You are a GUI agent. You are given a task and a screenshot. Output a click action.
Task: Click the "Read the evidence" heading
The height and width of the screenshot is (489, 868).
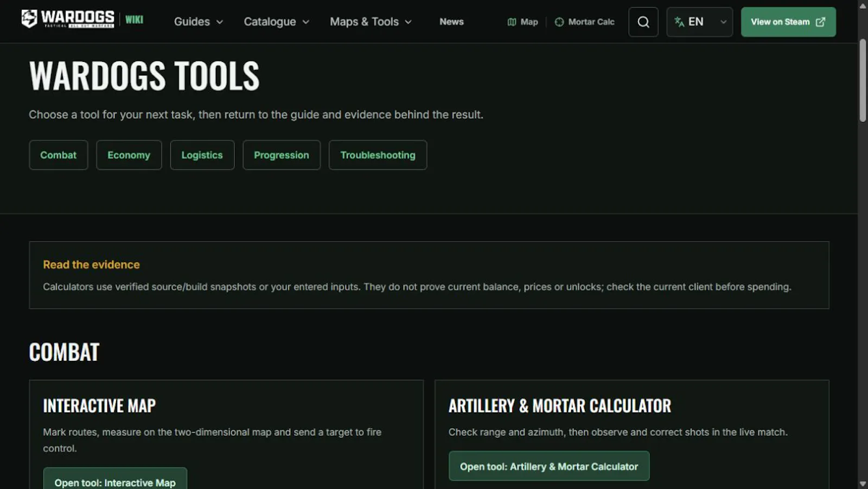91,264
